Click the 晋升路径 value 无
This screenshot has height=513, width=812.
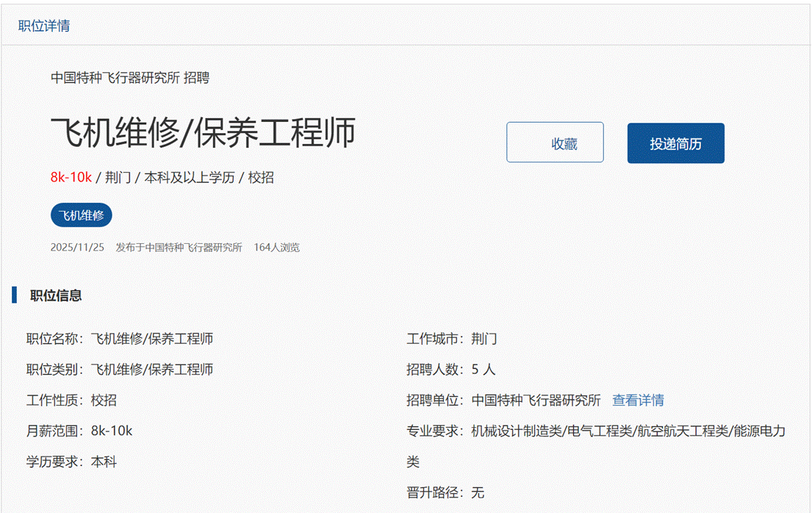pos(478,493)
